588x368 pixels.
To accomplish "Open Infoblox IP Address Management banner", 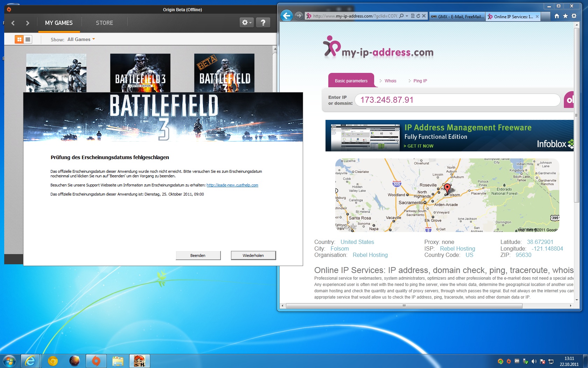I will click(449, 136).
